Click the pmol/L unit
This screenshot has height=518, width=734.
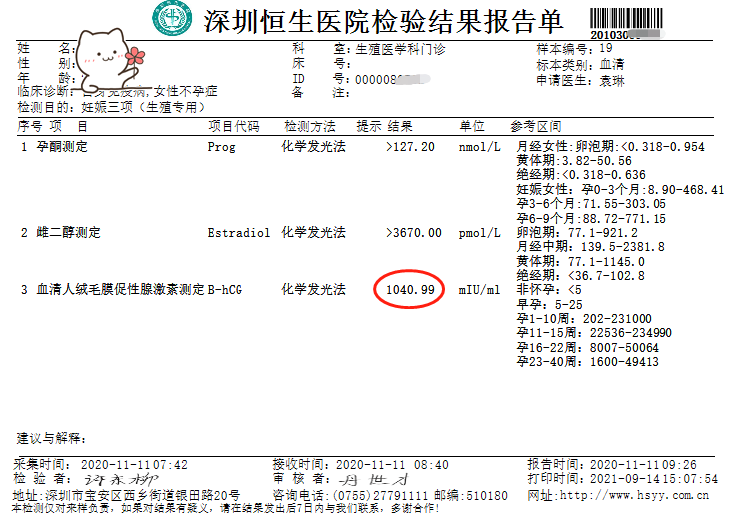point(479,233)
